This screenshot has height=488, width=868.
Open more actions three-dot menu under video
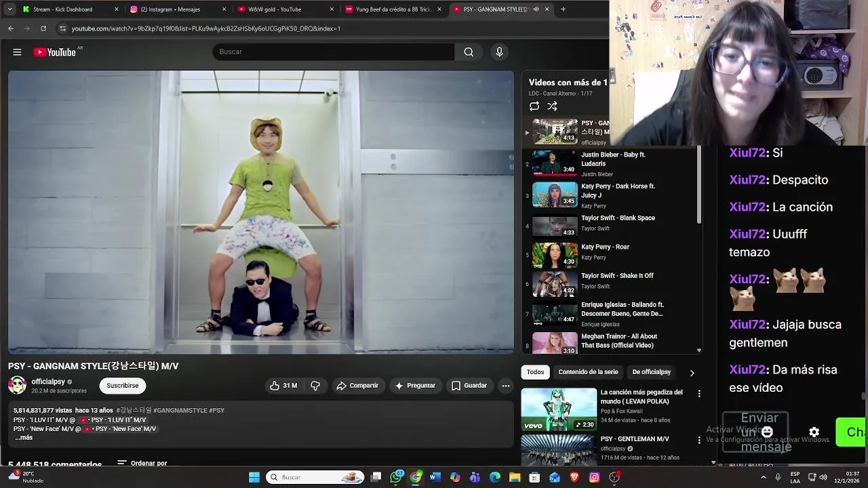pos(505,386)
